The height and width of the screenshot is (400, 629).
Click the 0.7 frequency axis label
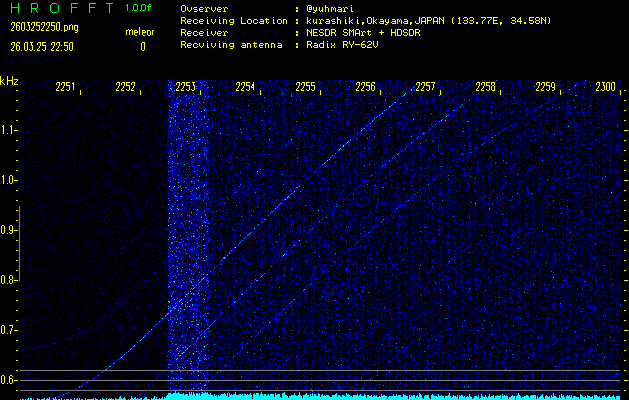[x=9, y=330]
